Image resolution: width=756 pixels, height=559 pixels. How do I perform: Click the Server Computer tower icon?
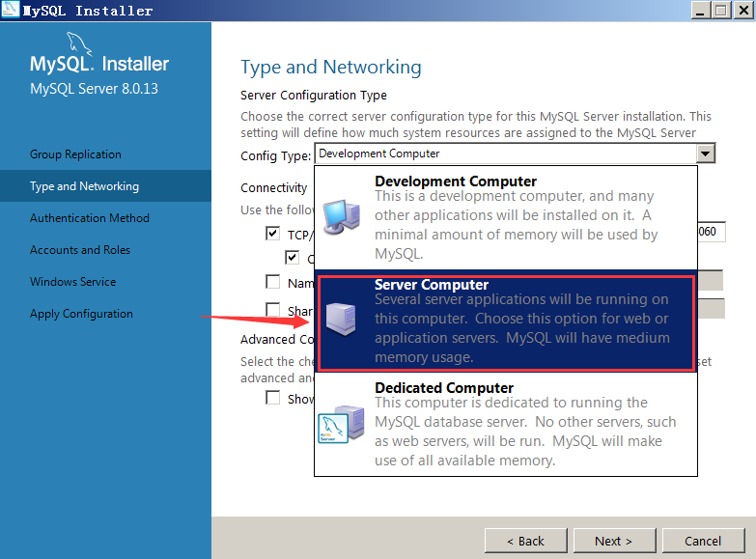(341, 320)
